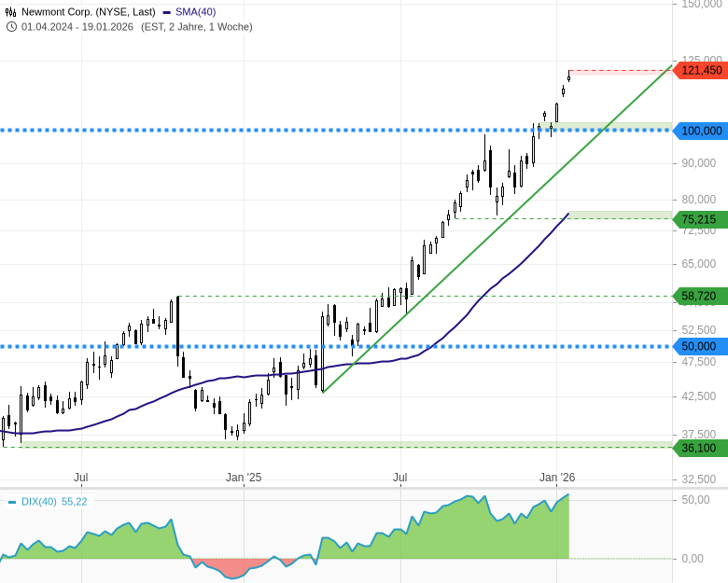Click the 150,000 label on the price axis

point(702,5)
